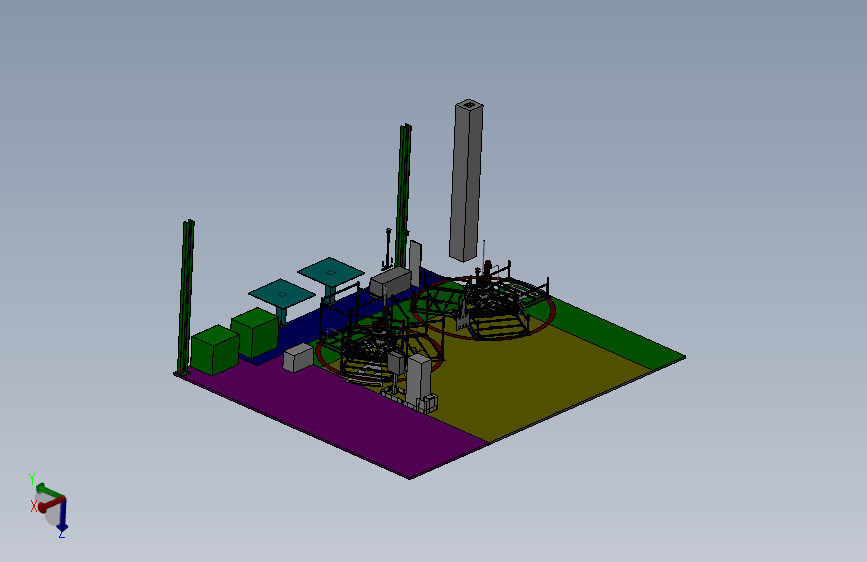Select the green Y axis of the triad
The height and width of the screenshot is (562, 867).
pyautogui.click(x=49, y=490)
